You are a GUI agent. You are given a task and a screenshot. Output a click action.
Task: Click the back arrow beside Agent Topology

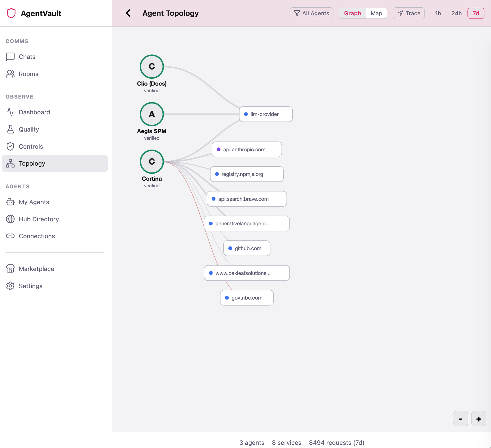(x=128, y=13)
